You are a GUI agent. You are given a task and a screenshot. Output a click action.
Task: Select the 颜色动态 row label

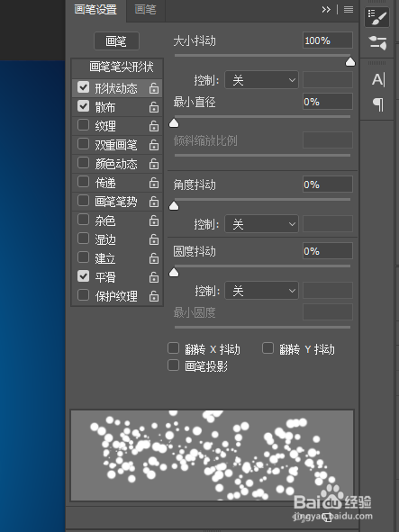[x=116, y=164]
